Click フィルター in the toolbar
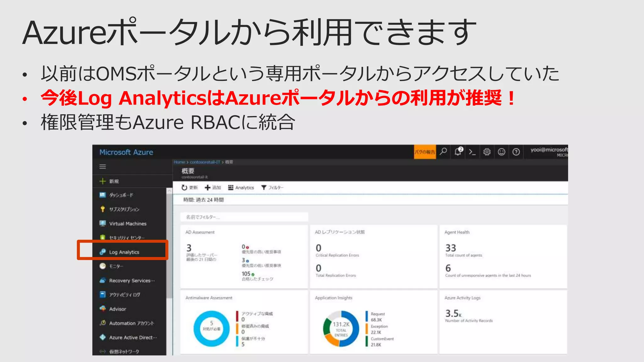The image size is (644, 362). [x=272, y=188]
